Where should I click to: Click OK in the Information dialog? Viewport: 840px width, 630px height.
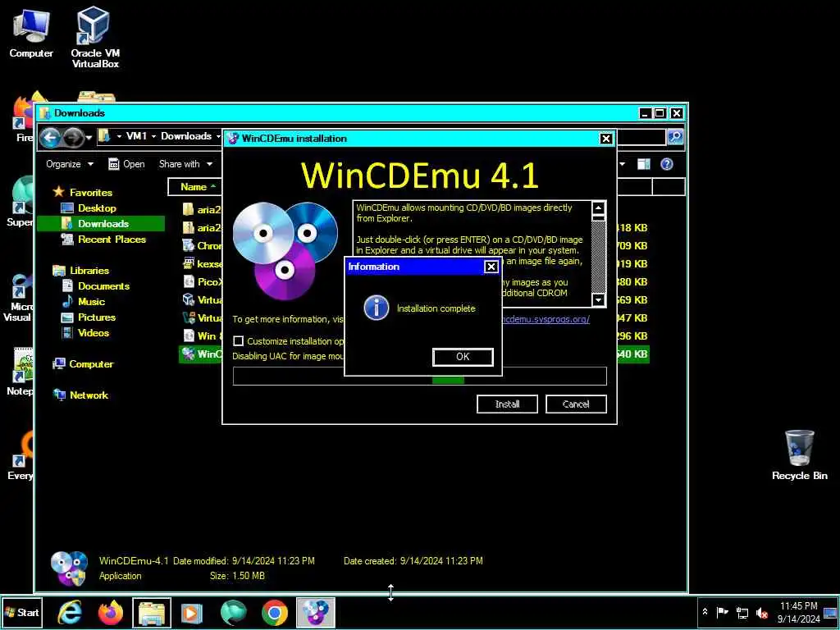tap(463, 357)
